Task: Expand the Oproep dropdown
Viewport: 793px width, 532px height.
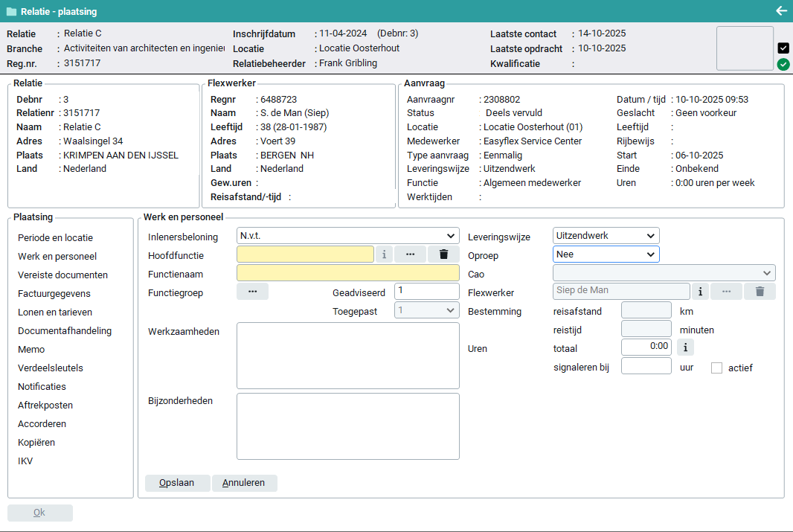Action: click(x=606, y=254)
